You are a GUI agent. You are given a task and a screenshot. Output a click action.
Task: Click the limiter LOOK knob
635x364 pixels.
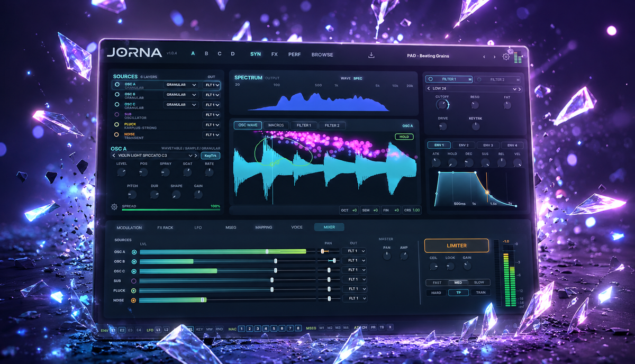450,266
